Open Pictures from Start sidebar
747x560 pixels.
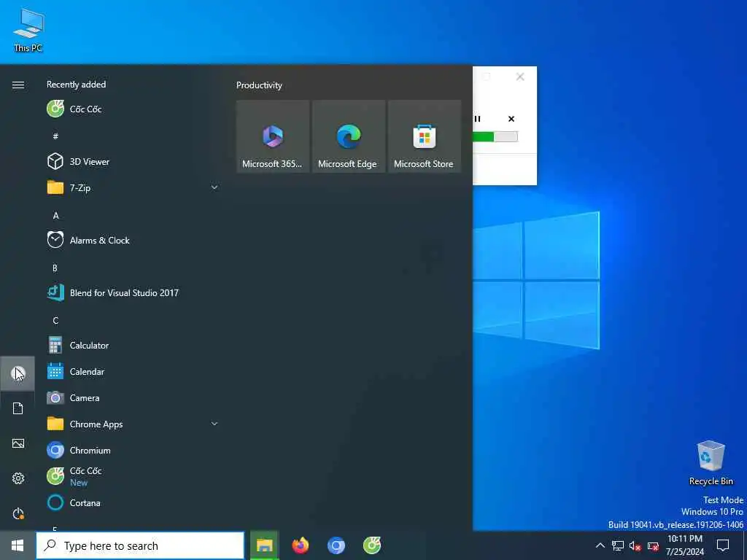coord(18,443)
